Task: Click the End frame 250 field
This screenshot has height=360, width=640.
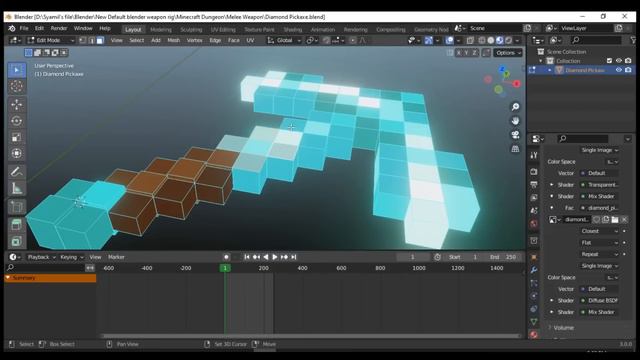Action: coord(503,257)
